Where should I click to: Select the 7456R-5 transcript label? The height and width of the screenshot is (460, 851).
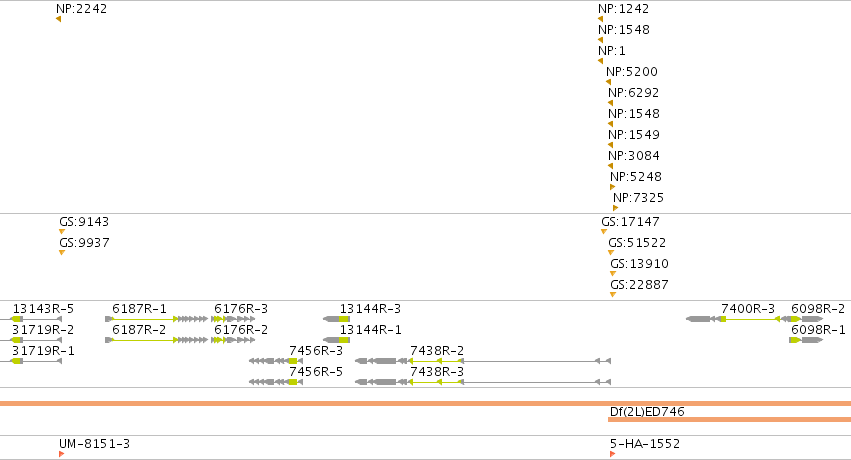coord(316,372)
